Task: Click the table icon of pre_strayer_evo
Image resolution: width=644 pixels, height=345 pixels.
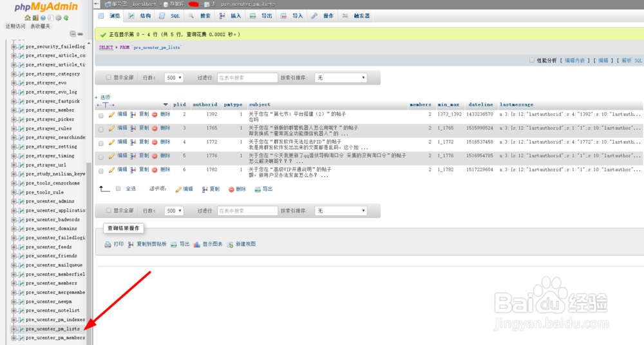Action: pyautogui.click(x=21, y=83)
